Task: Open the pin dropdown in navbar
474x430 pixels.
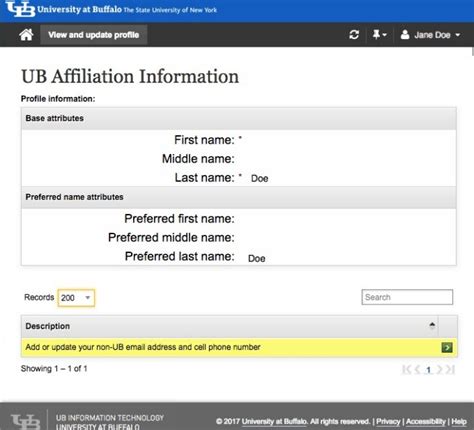Action: point(379,35)
